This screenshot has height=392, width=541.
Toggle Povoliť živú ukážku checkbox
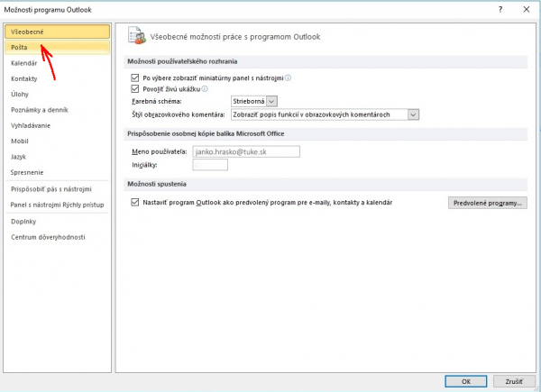(x=135, y=89)
